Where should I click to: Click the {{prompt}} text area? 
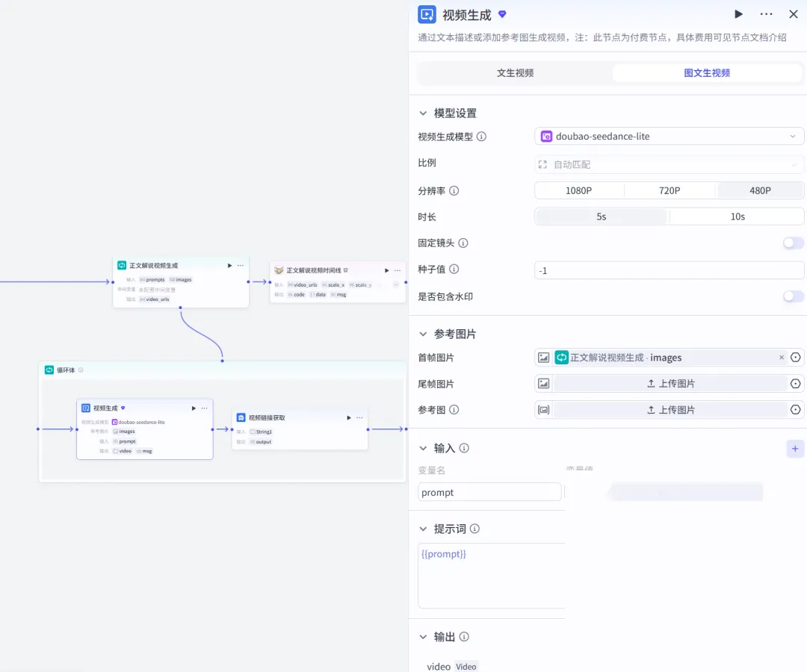491,576
